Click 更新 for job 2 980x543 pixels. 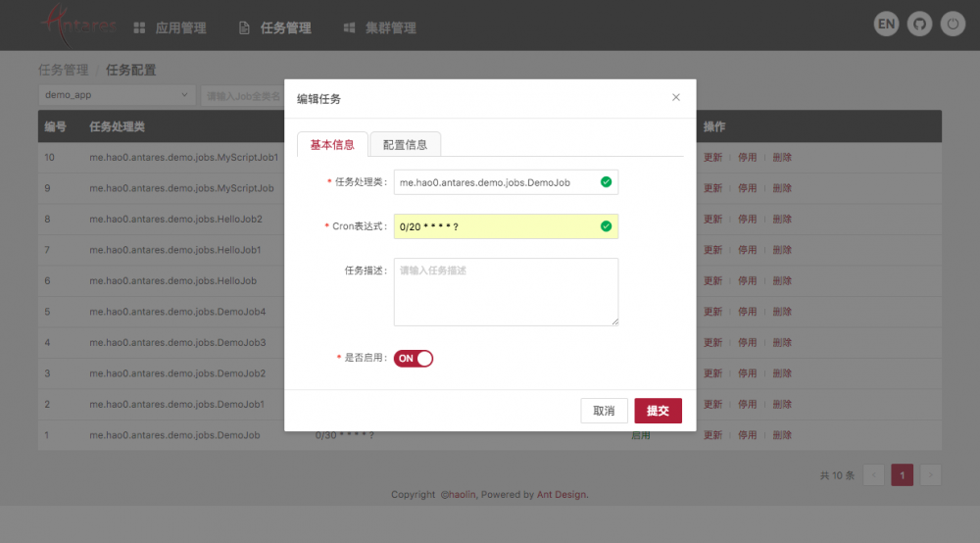tap(712, 404)
